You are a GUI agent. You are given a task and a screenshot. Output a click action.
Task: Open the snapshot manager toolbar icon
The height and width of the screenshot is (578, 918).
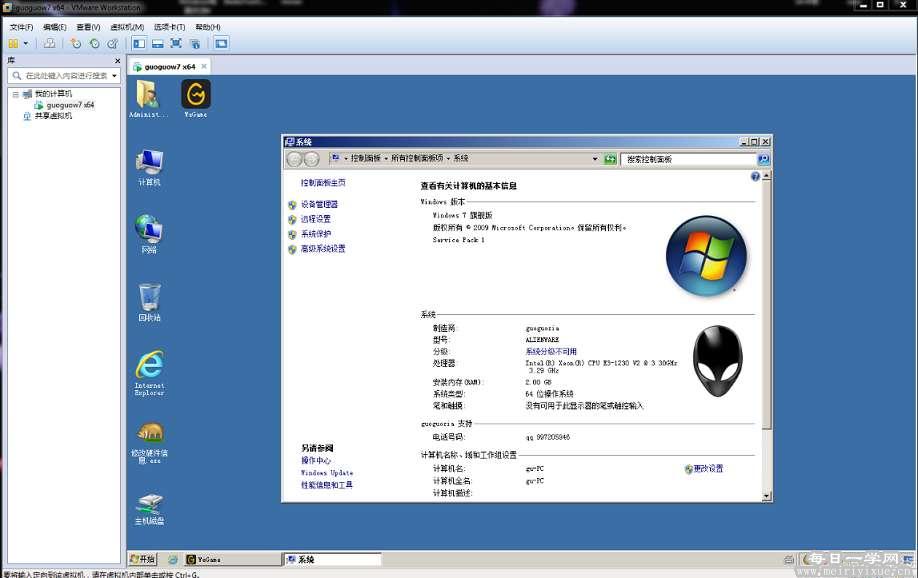(112, 43)
